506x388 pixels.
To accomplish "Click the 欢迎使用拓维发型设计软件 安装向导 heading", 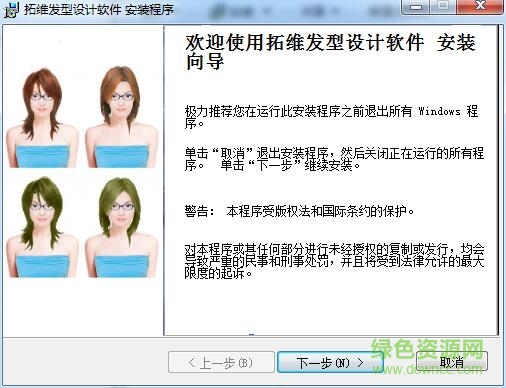I will [x=330, y=52].
